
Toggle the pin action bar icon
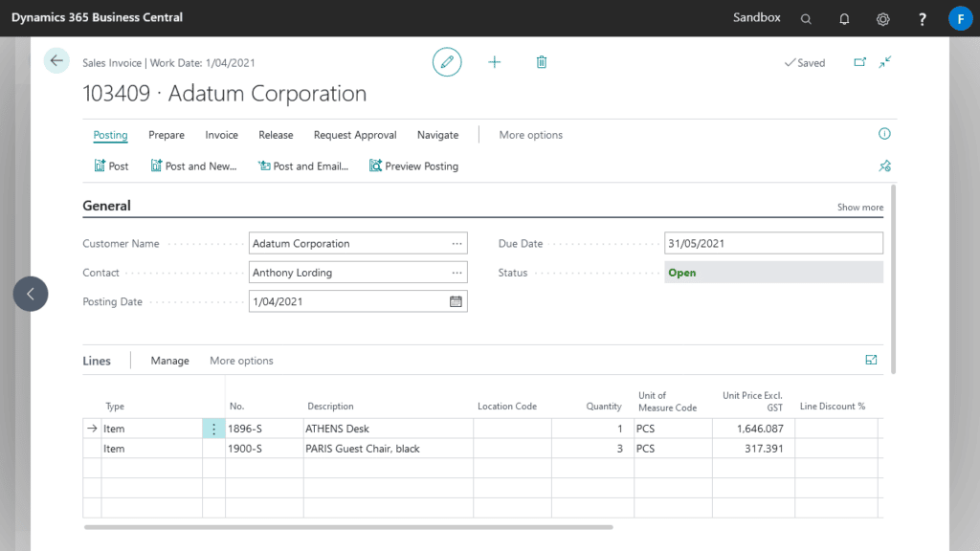tap(884, 166)
